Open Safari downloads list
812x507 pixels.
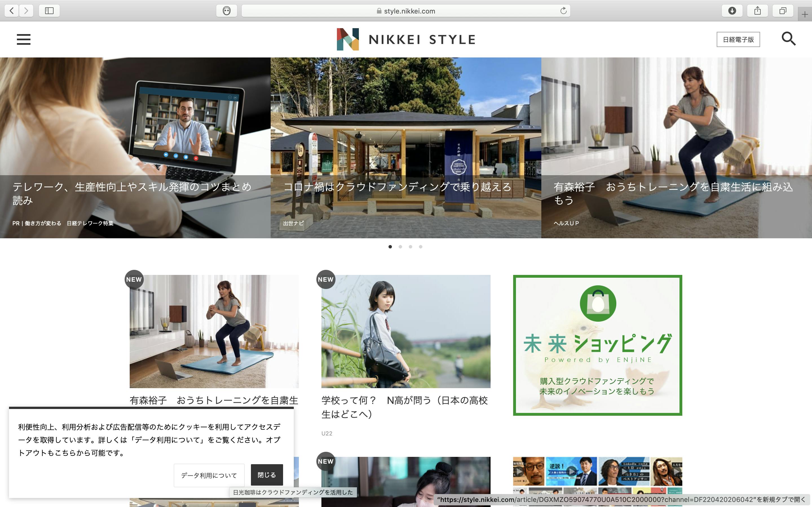[x=732, y=11]
